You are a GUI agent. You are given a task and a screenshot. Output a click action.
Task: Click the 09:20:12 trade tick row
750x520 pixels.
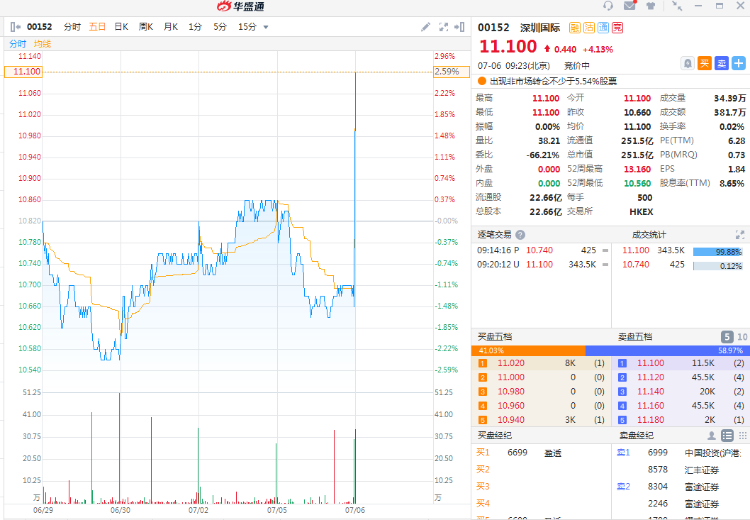pyautogui.click(x=542, y=265)
